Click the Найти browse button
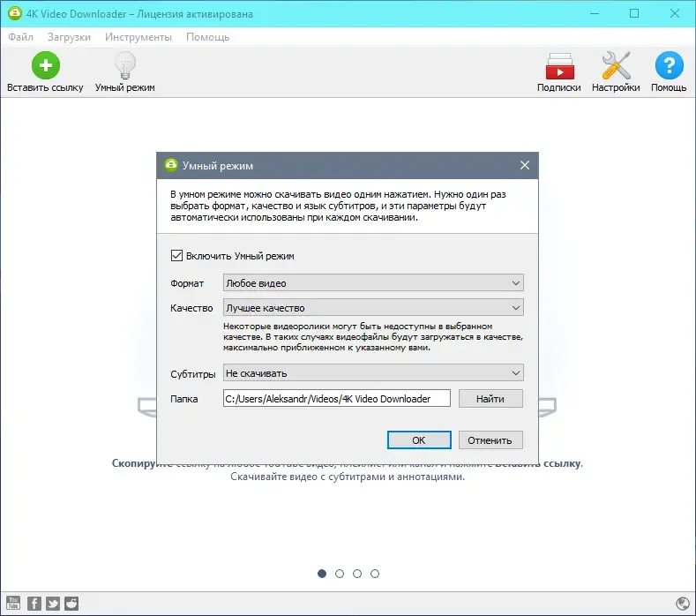 point(490,398)
